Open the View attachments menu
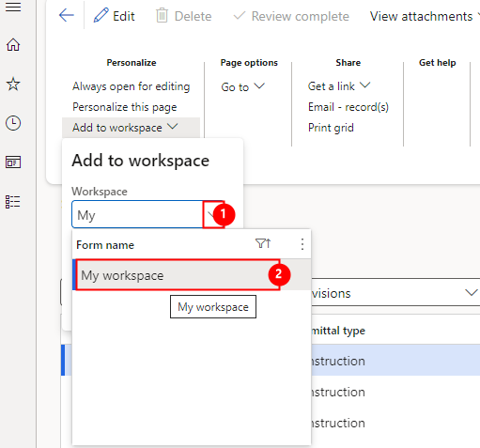This screenshot has height=448, width=480. click(x=425, y=16)
